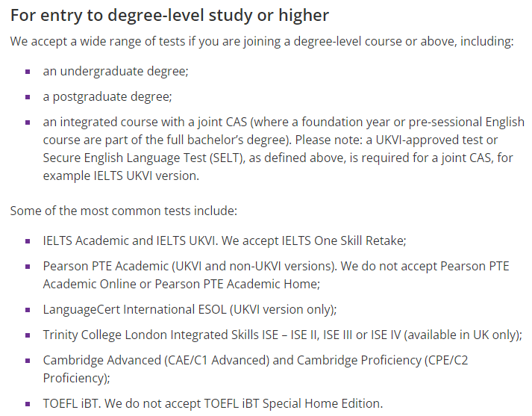This screenshot has height=416, width=532.
Task: Click the bullet next to integrated course item
Action: click(x=28, y=122)
